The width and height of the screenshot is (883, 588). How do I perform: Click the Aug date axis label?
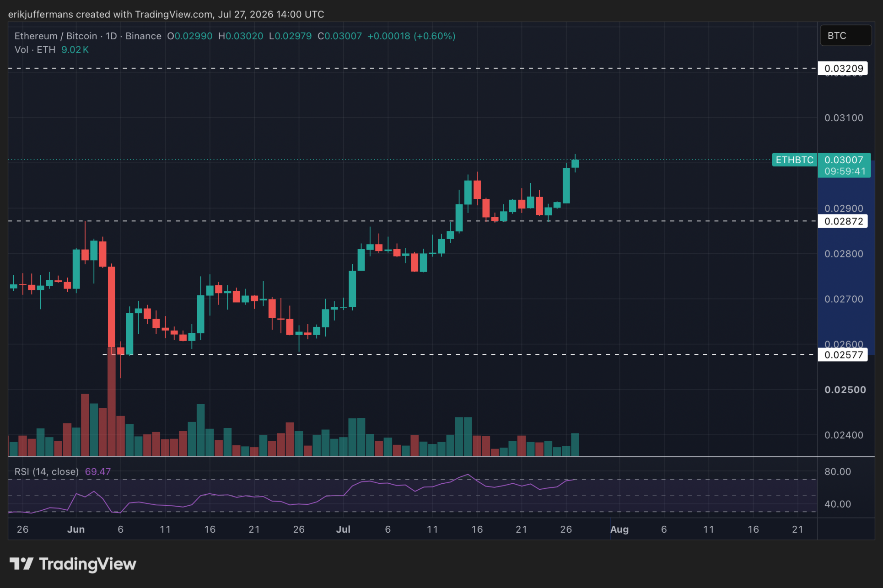(x=619, y=529)
